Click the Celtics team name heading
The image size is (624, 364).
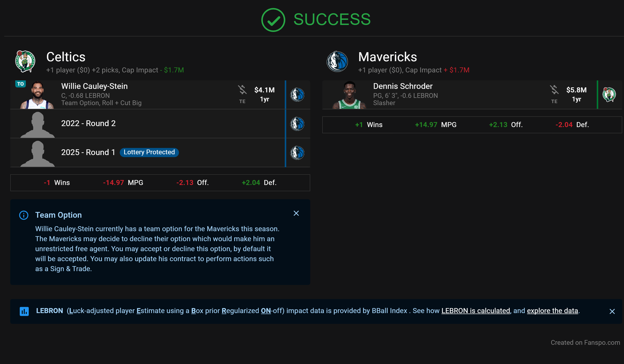point(66,57)
